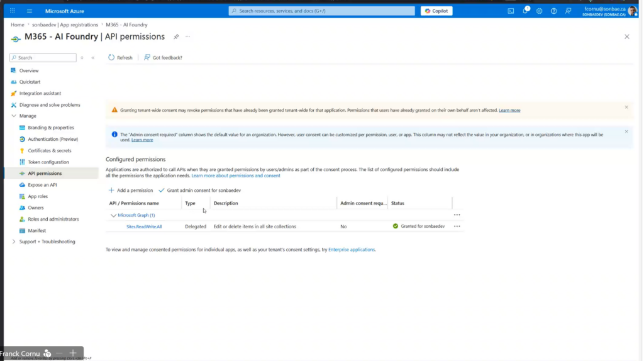Viewport: 644px width, 361px height.
Task: Open the notifications bell
Action: [x=525, y=11]
